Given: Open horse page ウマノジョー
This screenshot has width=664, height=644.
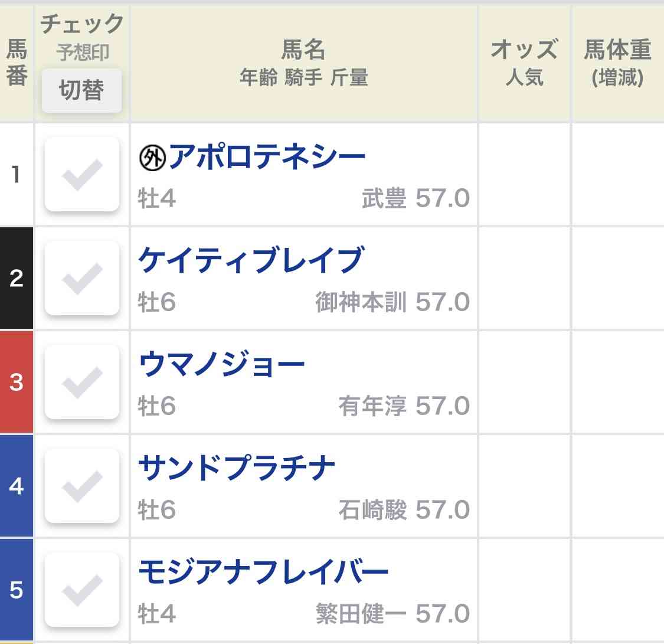Looking at the screenshot, I should pos(221,364).
